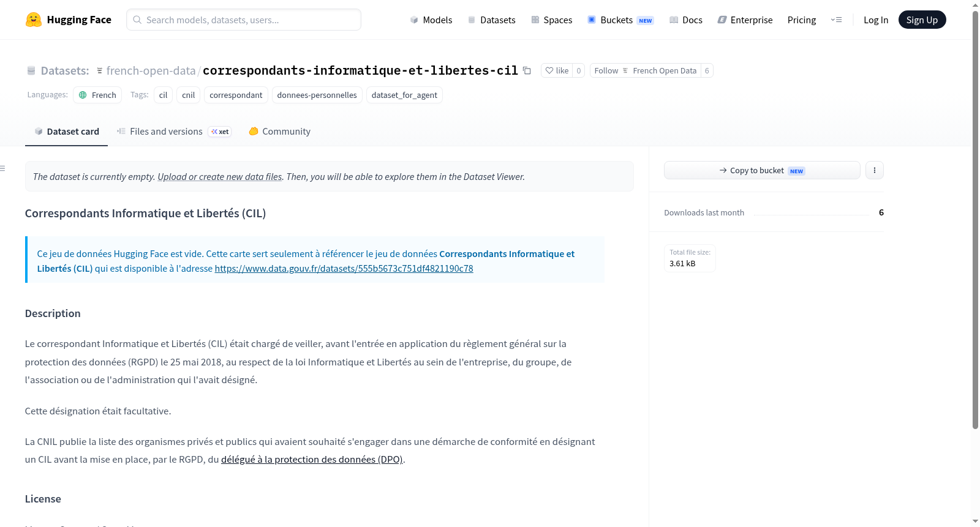
Task: Click the xet badge on Files tab
Action: point(220,132)
